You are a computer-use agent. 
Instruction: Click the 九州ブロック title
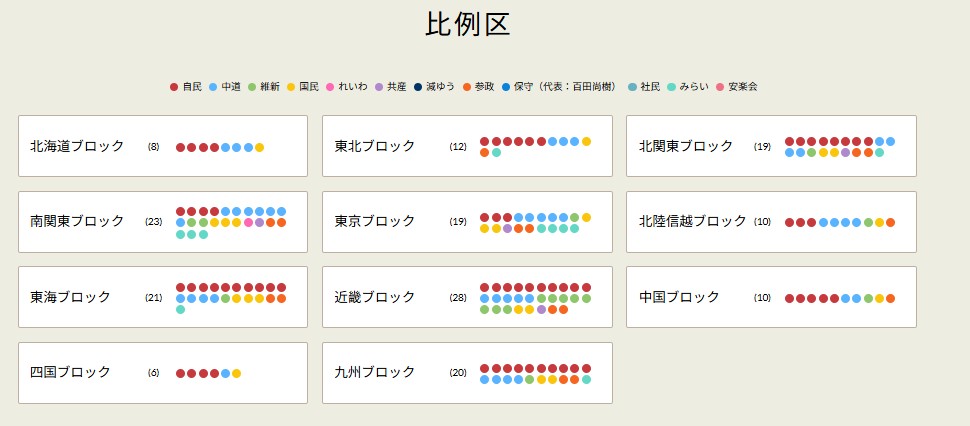click(375, 372)
